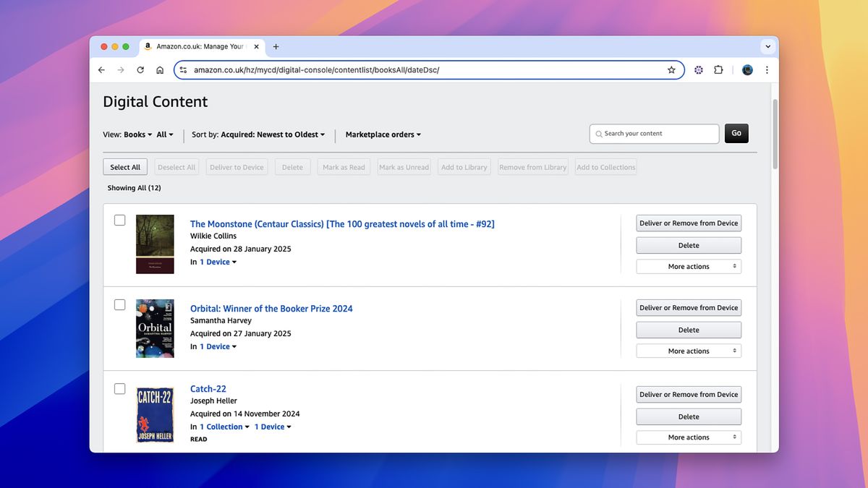Screen dimensions: 868x488
Task: Select the Orbital book checkbox
Action: 119,304
